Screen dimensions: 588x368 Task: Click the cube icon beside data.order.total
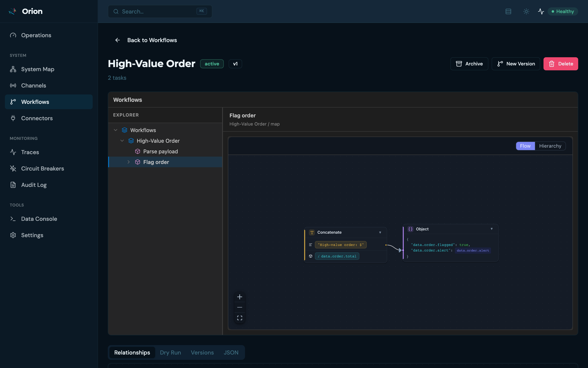(311, 256)
